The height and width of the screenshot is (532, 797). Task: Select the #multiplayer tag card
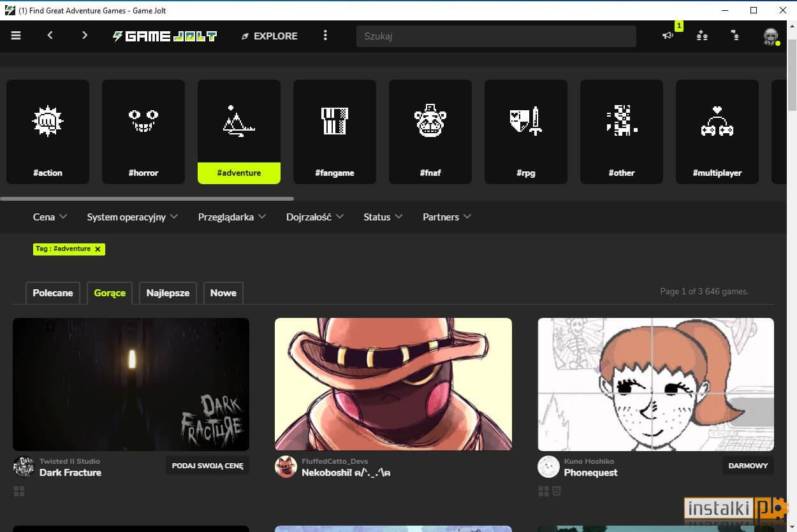(x=717, y=132)
